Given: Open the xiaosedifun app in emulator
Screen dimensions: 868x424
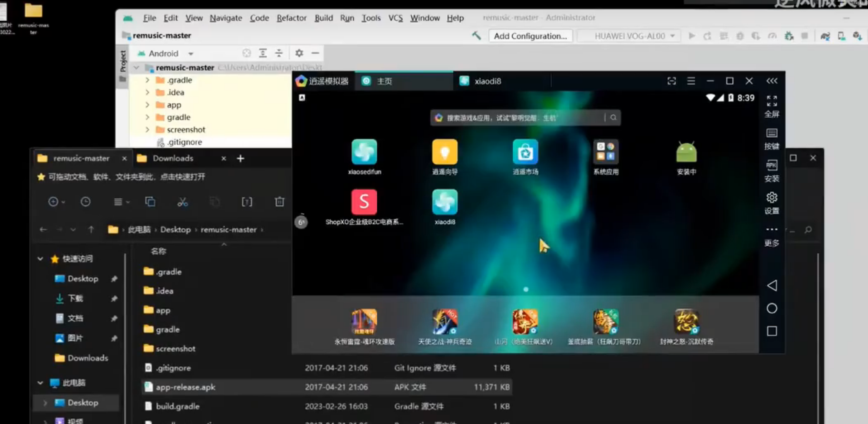Looking at the screenshot, I should [x=364, y=152].
